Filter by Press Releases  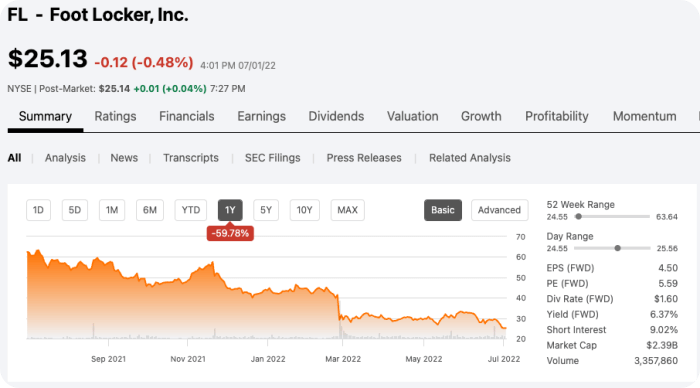(x=364, y=158)
